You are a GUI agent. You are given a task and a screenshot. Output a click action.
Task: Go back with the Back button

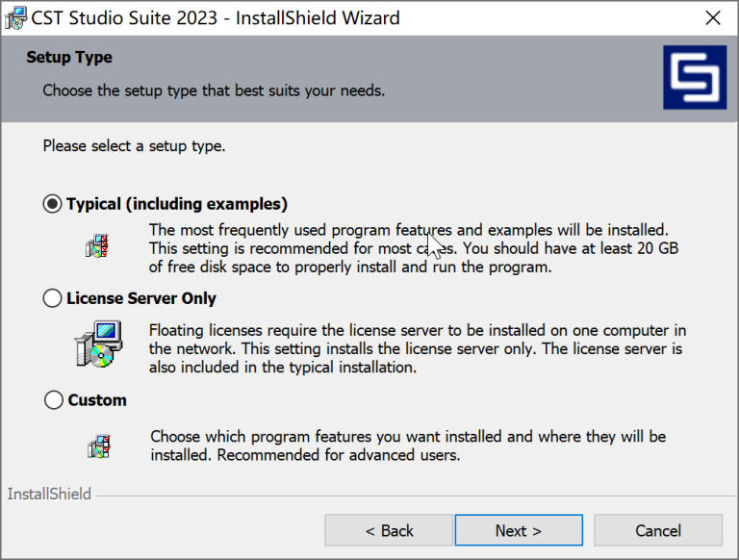pos(389,530)
